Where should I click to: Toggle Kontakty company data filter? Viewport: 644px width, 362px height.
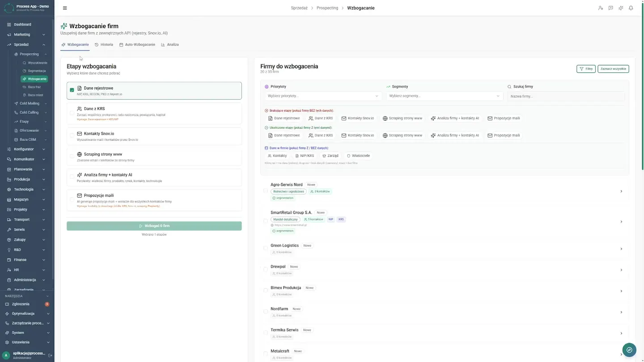click(x=277, y=156)
